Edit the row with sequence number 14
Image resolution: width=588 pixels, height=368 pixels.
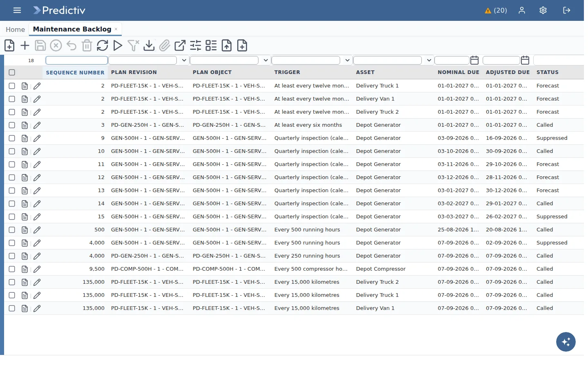point(37,204)
